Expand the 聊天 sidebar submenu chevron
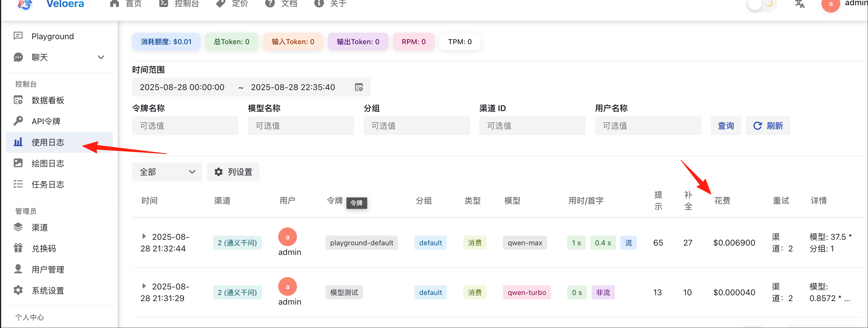 101,57
